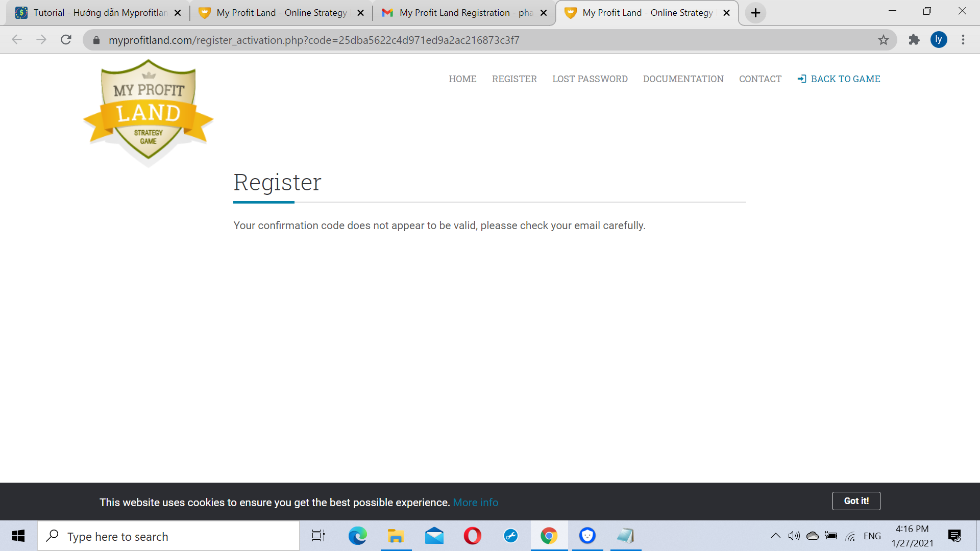Open the volume control

click(794, 536)
